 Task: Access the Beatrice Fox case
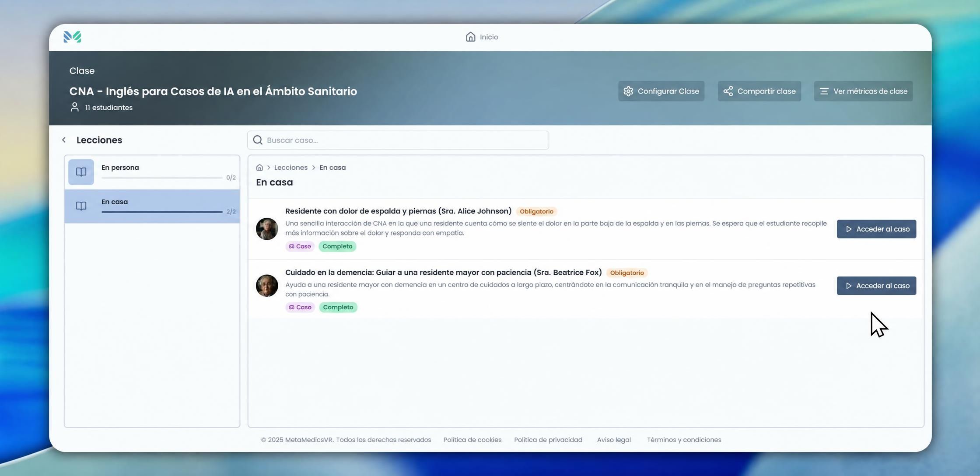tap(876, 286)
